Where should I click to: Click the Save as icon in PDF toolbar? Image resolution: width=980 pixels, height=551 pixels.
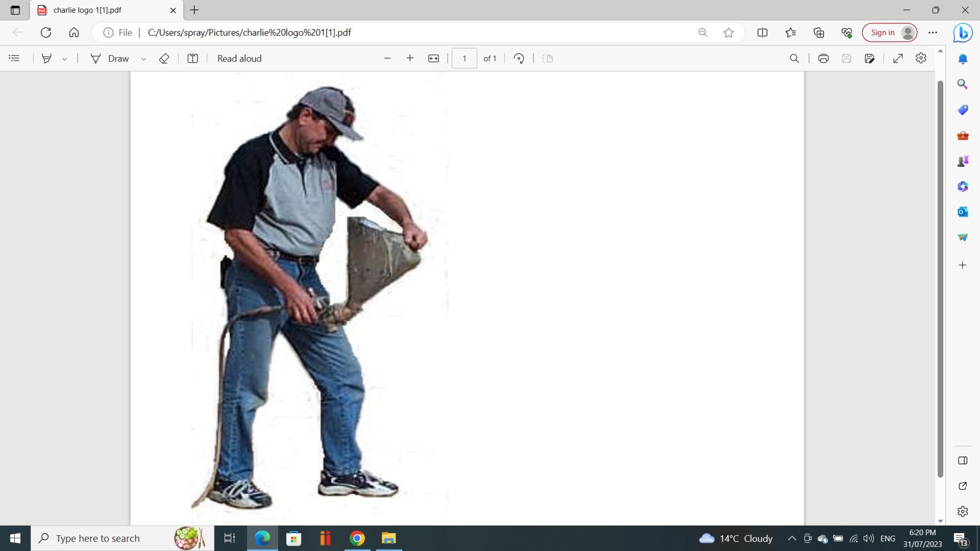(x=869, y=58)
